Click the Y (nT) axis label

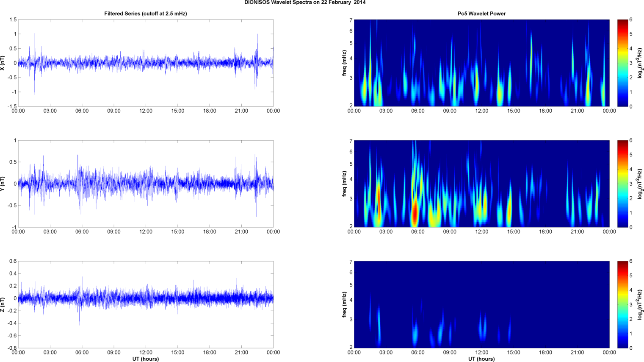(3, 184)
